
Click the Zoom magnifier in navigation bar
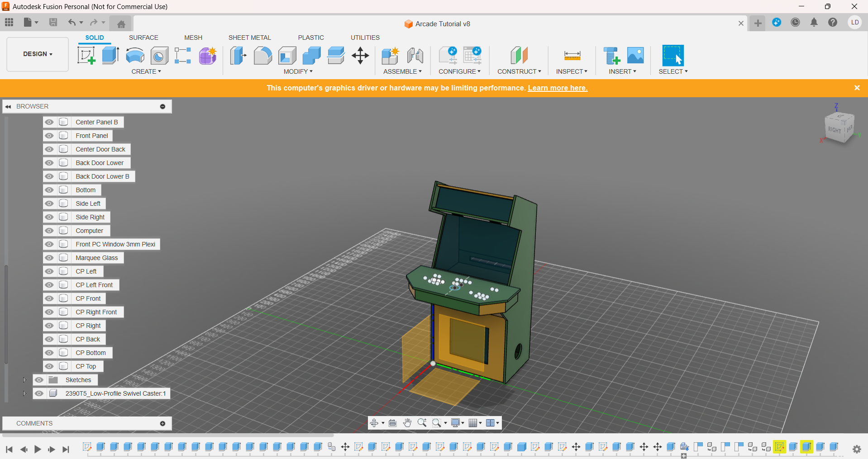click(422, 423)
